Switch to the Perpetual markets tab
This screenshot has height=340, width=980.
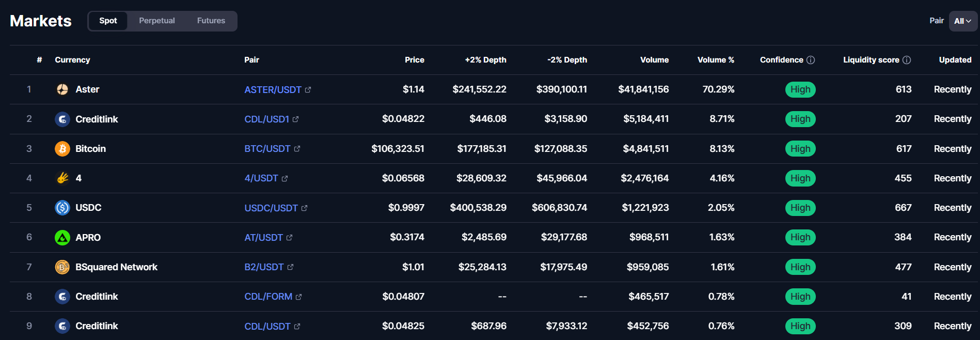tap(157, 21)
